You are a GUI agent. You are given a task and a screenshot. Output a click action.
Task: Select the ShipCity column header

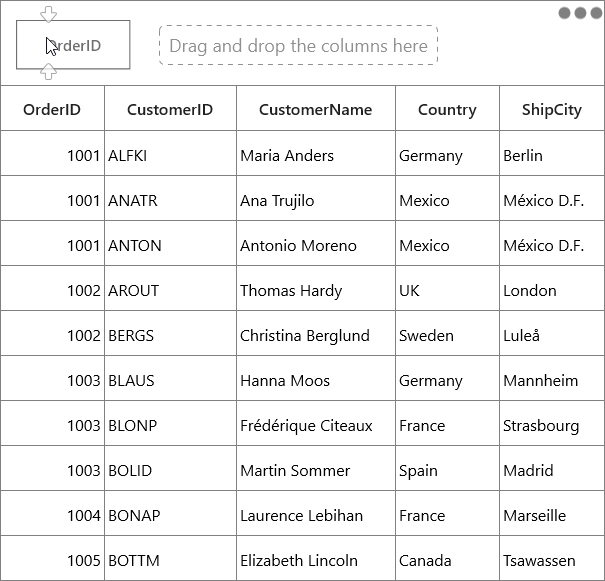pos(552,108)
